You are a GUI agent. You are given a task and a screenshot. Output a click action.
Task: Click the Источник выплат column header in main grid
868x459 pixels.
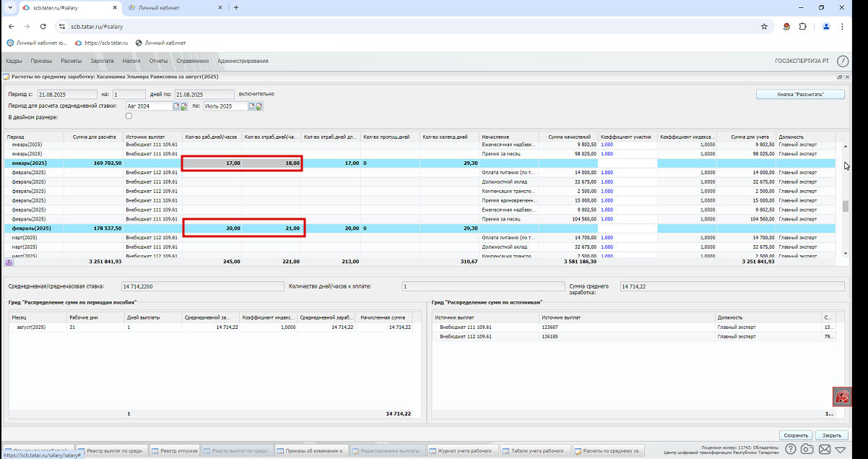[152, 137]
